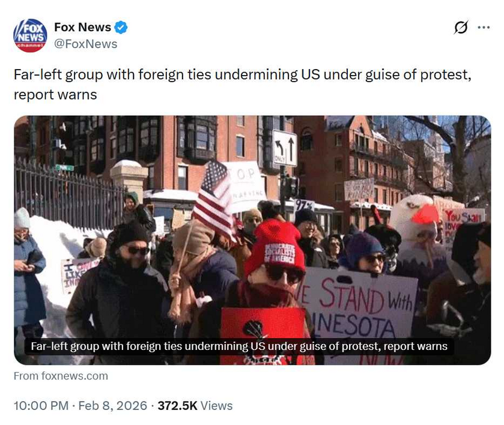Viewport: 504px width, 425px height.
Task: Click the post text about far-left group
Action: pos(242,85)
